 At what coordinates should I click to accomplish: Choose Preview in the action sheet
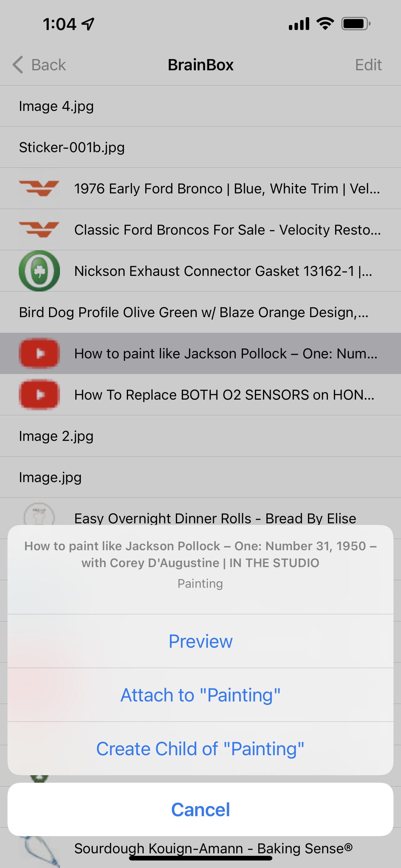tap(200, 641)
